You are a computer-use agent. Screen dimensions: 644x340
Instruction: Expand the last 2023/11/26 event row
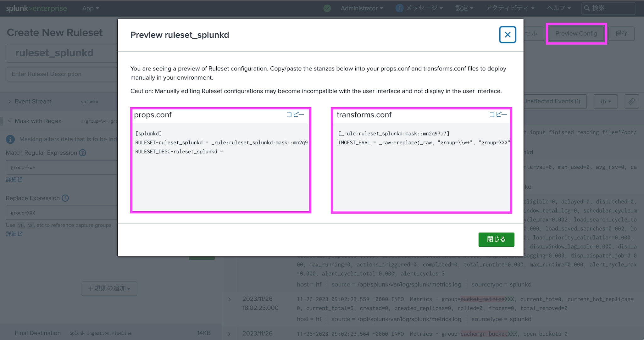(230, 334)
